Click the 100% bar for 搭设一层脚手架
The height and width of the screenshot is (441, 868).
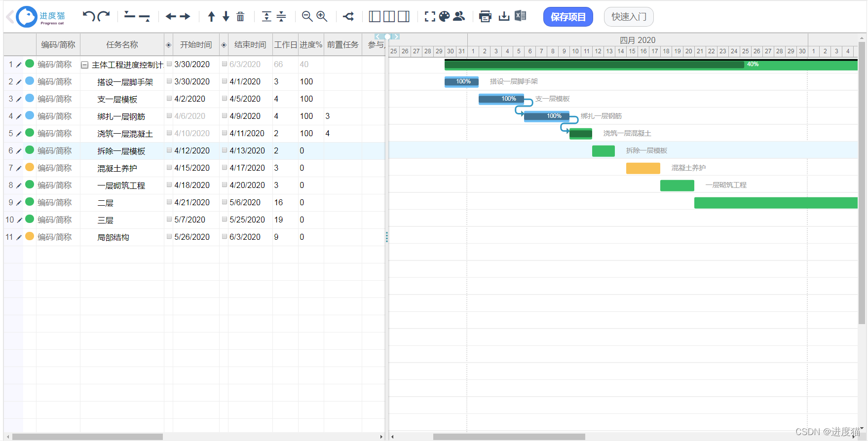(461, 82)
